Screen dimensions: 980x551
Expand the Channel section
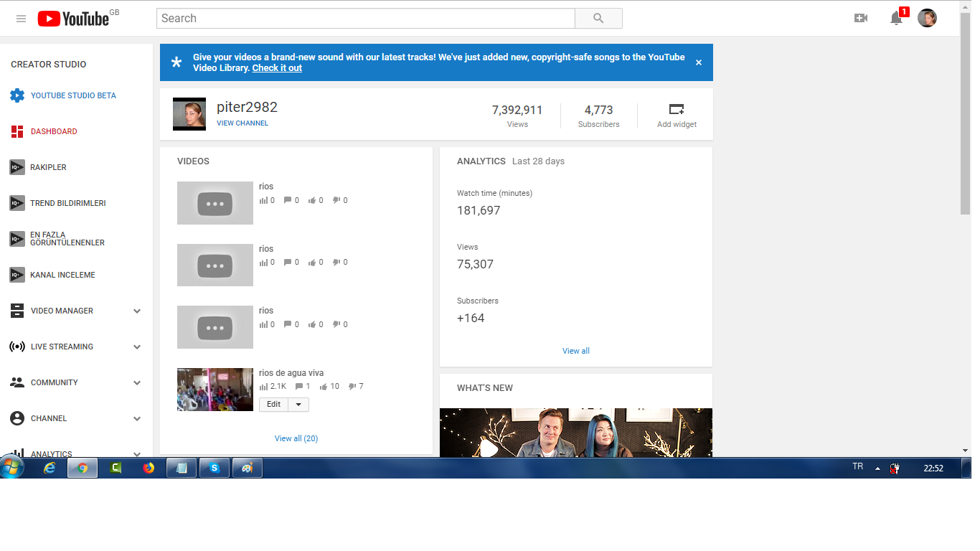[x=137, y=418]
